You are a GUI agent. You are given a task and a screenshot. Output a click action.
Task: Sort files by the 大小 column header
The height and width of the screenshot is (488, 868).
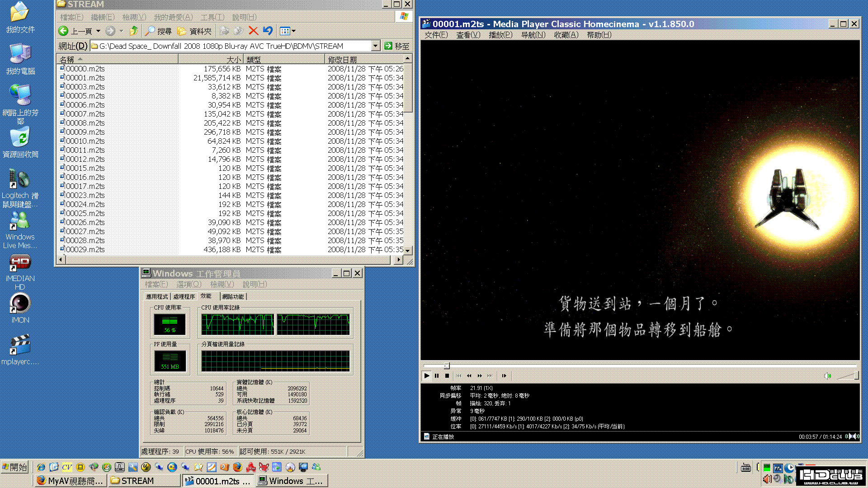(x=211, y=60)
